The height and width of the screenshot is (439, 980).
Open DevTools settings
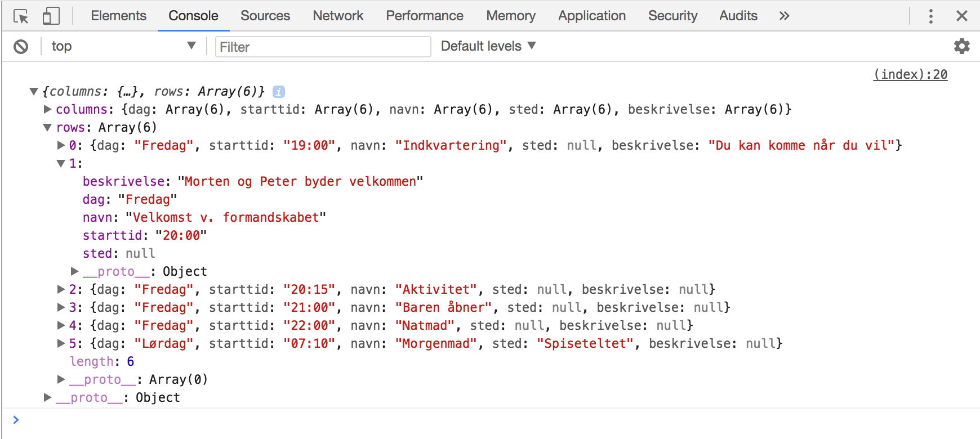tap(961, 46)
